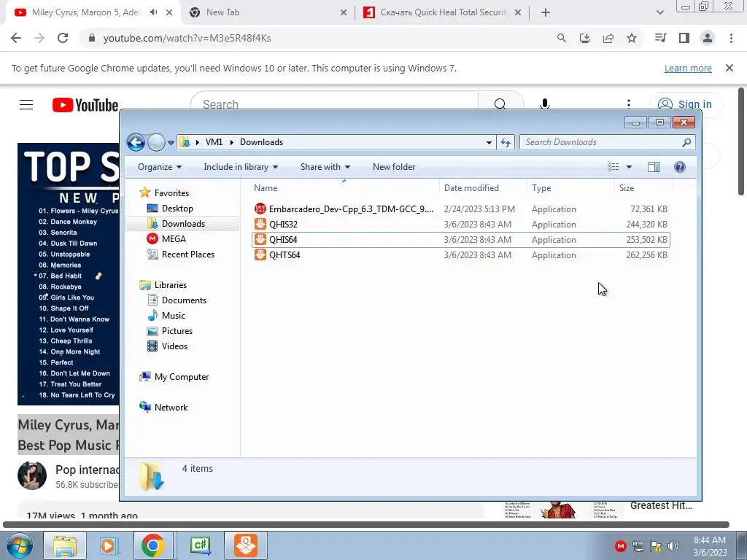Click Learn more link in update banner
This screenshot has width=747, height=560.
pos(688,68)
